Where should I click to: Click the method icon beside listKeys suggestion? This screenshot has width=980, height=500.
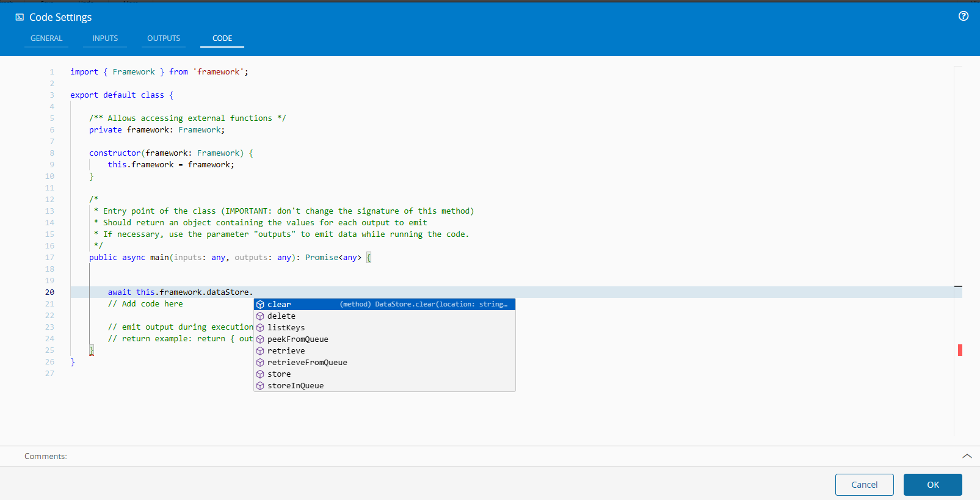(260, 328)
